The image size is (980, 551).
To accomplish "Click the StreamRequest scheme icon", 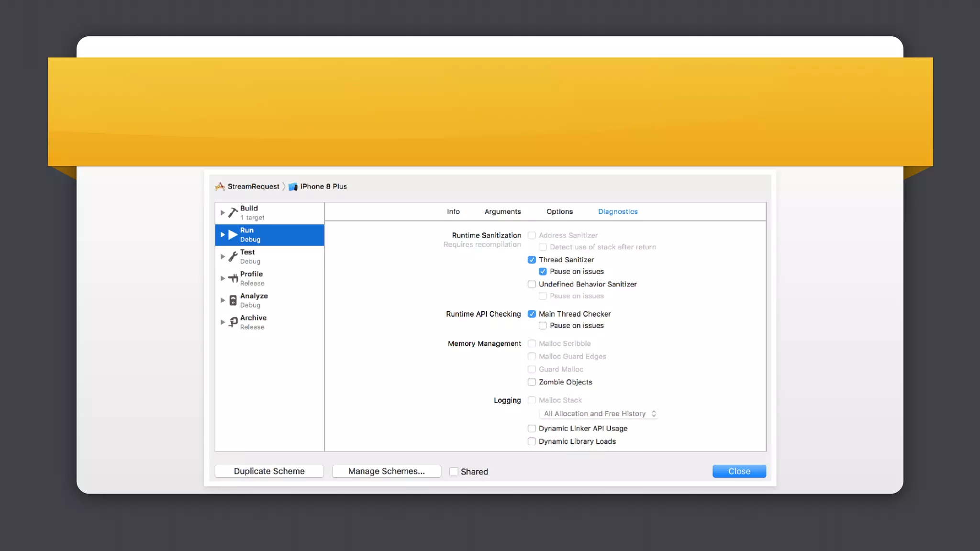I will [220, 187].
